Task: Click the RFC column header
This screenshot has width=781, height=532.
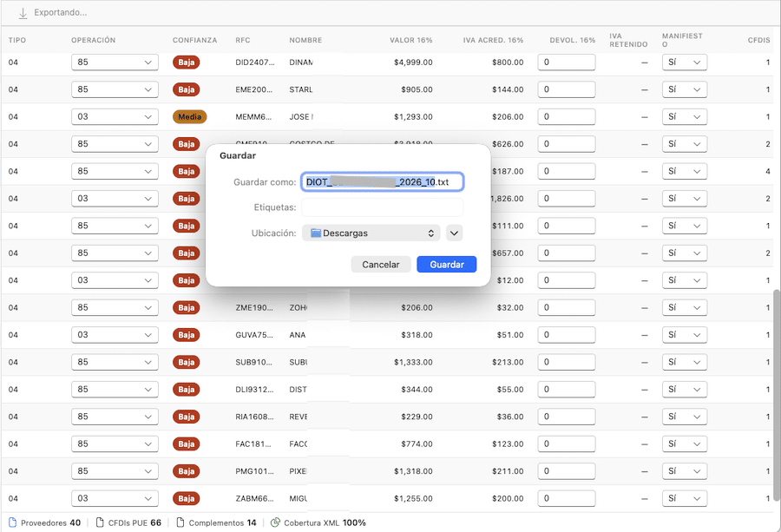Action: pos(243,40)
